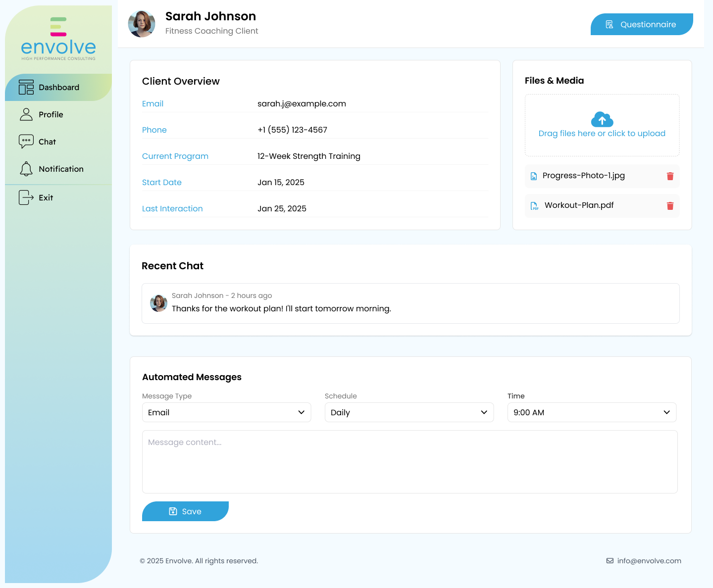Click the PDF file icon beside Workout-Plan.pdf
The width and height of the screenshot is (713, 588).
pyautogui.click(x=534, y=206)
